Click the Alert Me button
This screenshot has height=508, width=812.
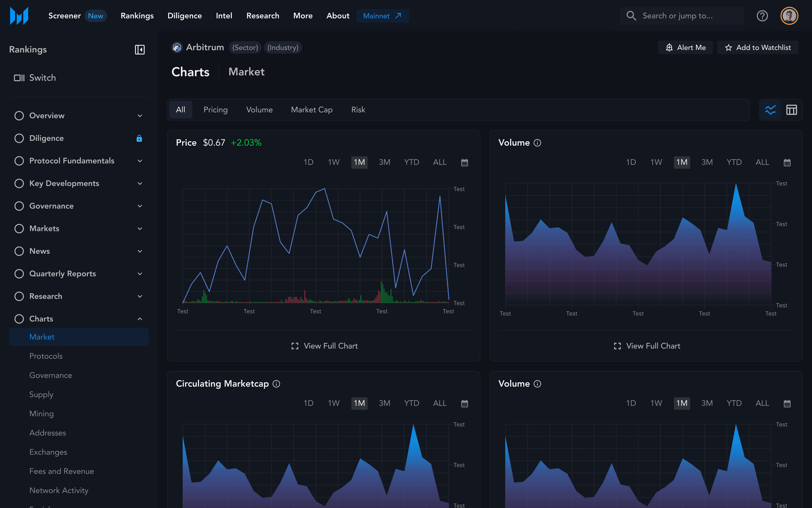[685, 48]
